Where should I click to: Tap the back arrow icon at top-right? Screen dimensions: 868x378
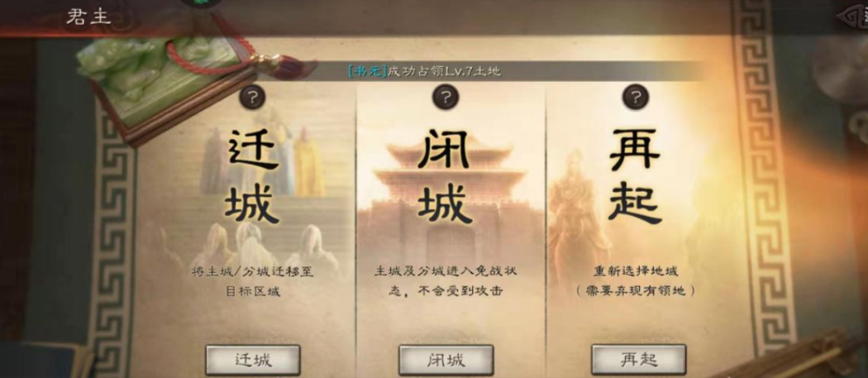pyautogui.click(x=852, y=17)
